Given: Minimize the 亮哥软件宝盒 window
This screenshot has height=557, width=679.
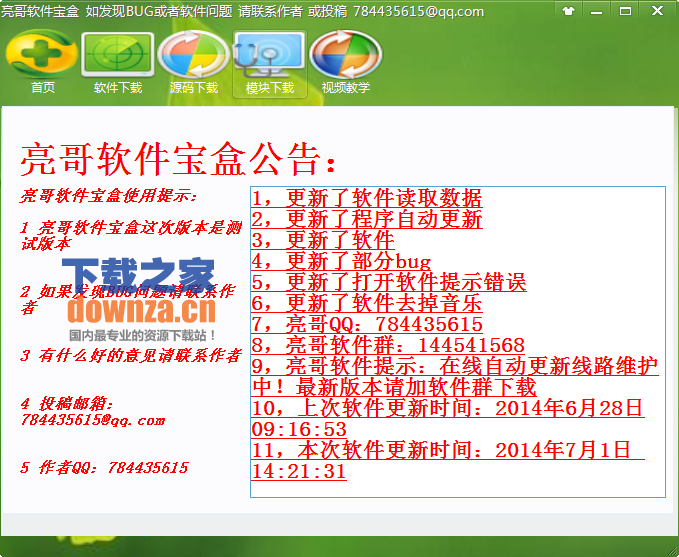Looking at the screenshot, I should click(596, 11).
